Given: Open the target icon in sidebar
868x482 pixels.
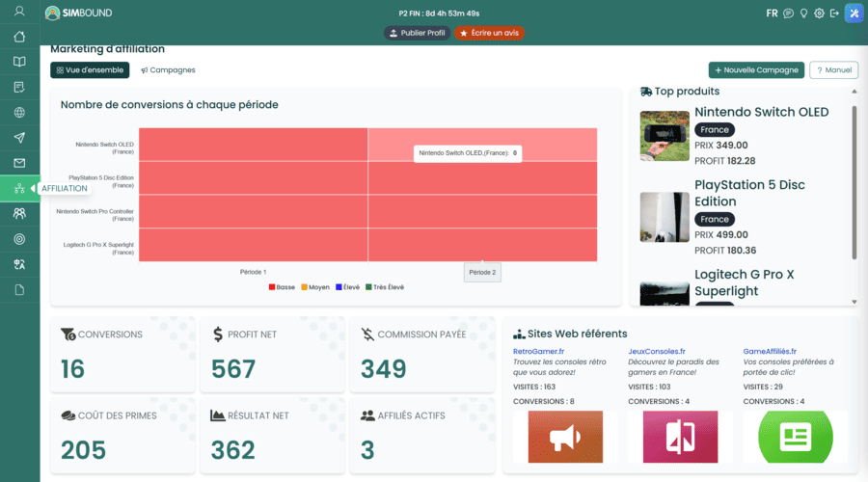Looking at the screenshot, I should [x=19, y=239].
